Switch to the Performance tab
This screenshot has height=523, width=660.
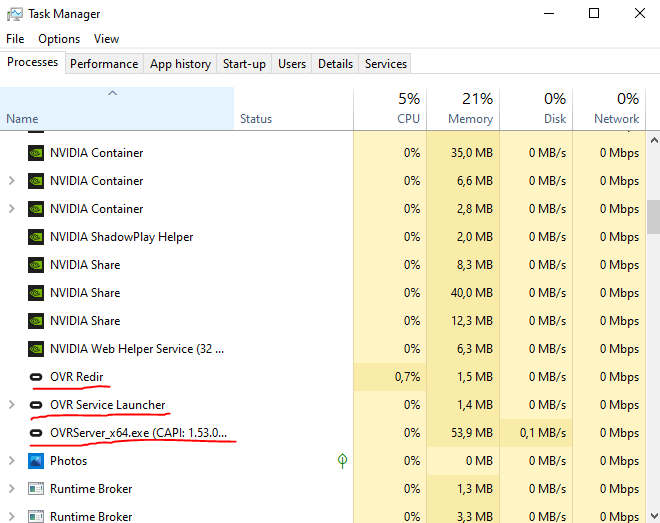point(104,64)
